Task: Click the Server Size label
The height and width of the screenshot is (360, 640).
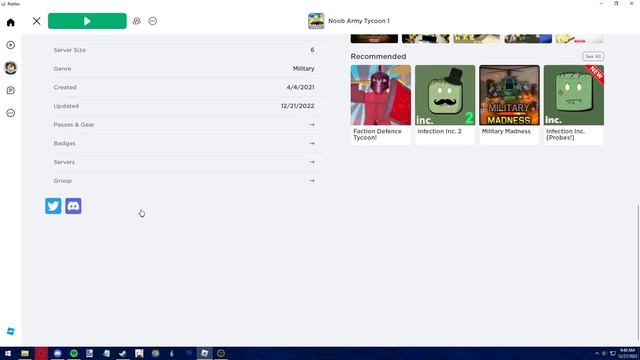Action: [x=69, y=50]
